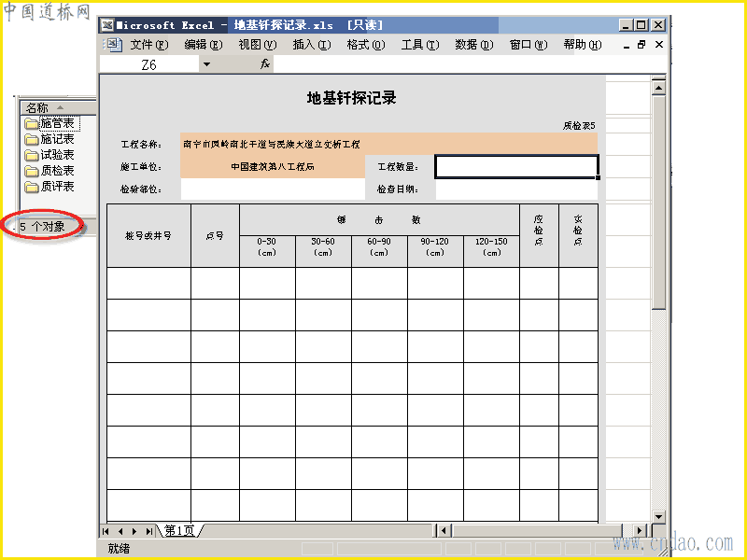This screenshot has width=747, height=560.
Task: Click the horizontal scrollbar right arrow
Action: pyautogui.click(x=640, y=530)
